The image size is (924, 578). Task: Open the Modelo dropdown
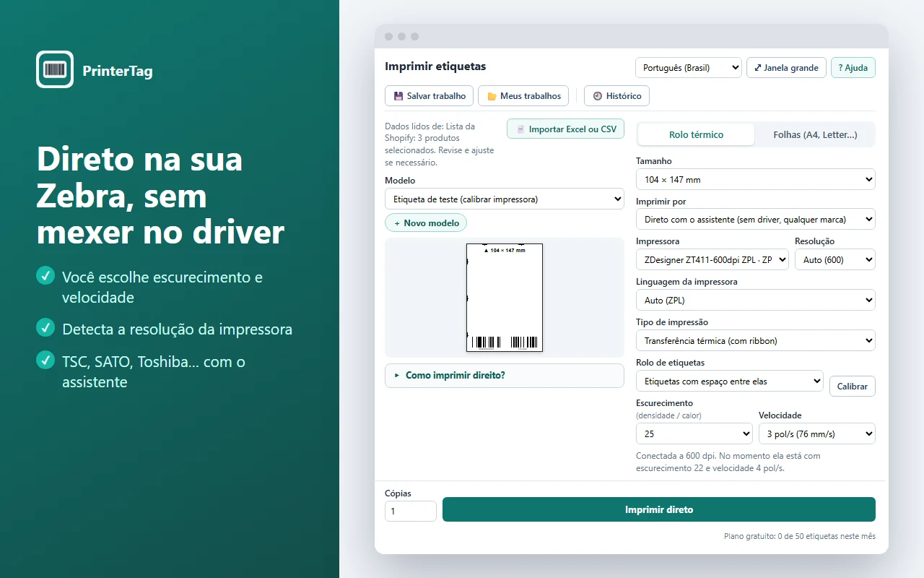(x=505, y=199)
